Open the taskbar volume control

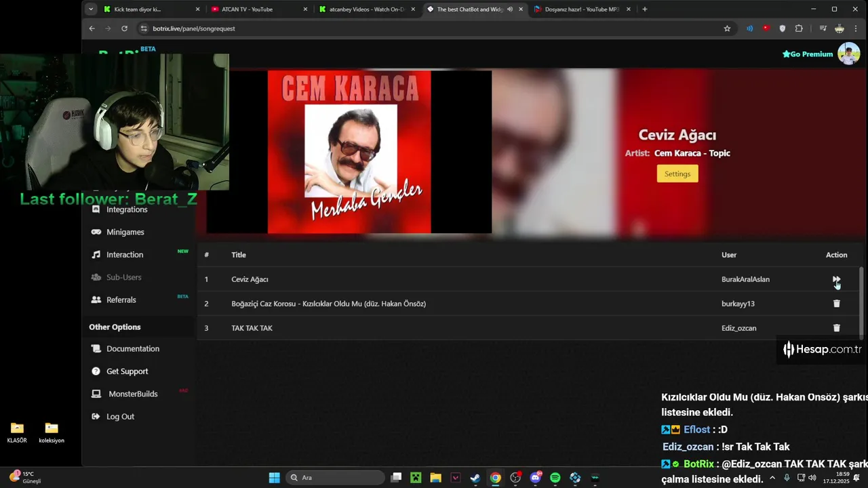(x=812, y=478)
